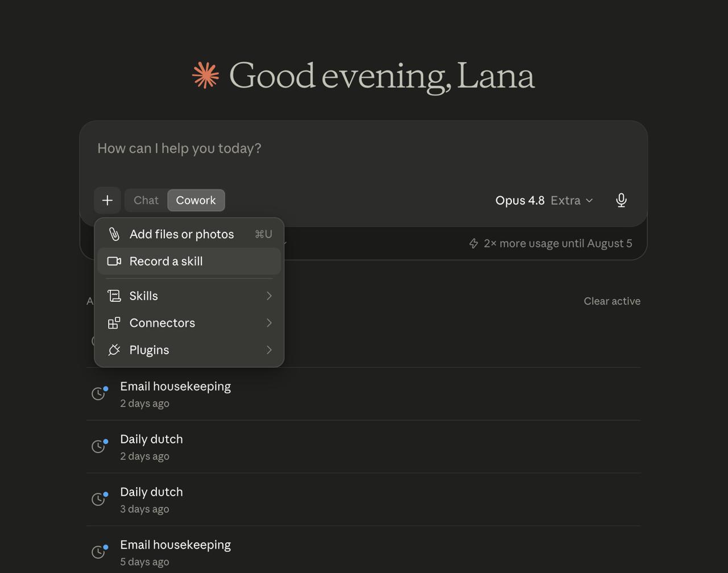Click the How can I help input field
This screenshot has width=728, height=573.
pyautogui.click(x=363, y=149)
